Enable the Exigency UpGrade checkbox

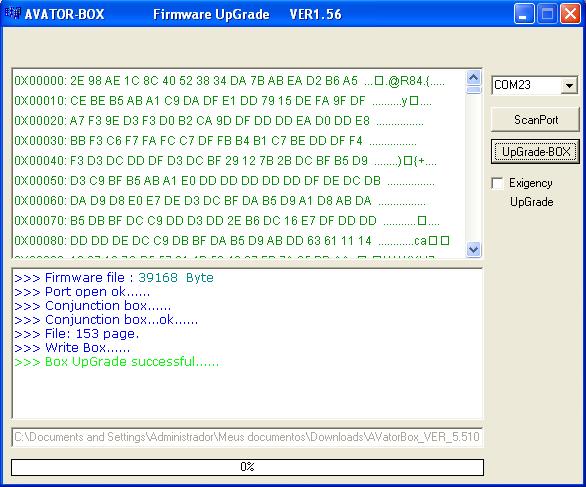[497, 183]
